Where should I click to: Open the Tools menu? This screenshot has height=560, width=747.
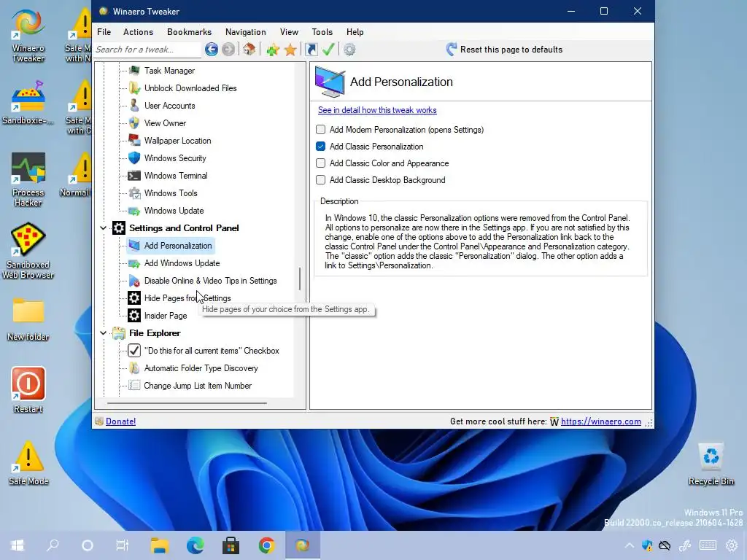click(x=322, y=32)
